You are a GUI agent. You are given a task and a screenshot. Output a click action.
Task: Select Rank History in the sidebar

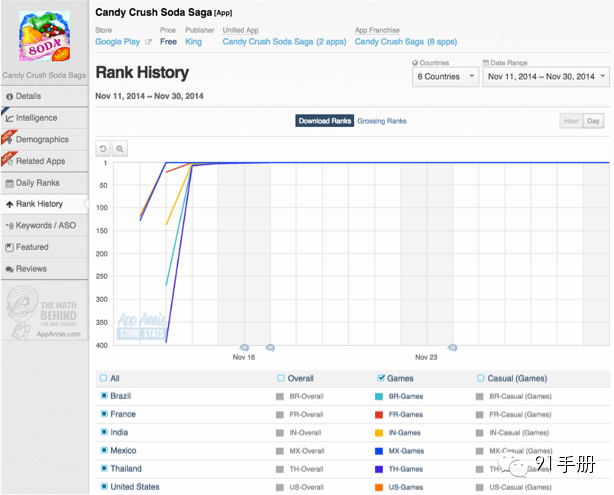click(x=44, y=204)
